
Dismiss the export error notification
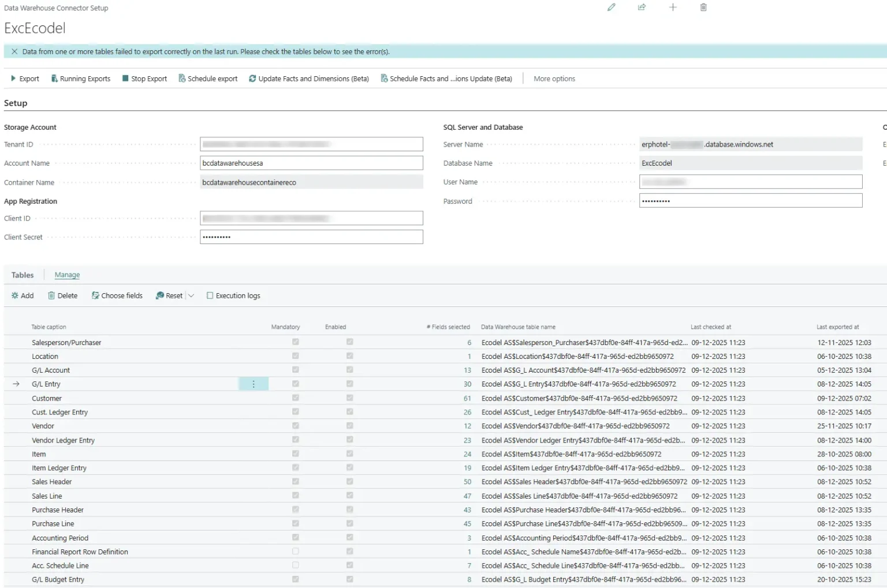pos(14,51)
